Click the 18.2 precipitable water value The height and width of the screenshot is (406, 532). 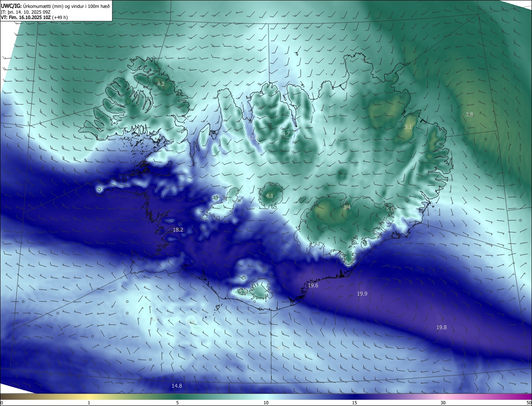(x=178, y=230)
